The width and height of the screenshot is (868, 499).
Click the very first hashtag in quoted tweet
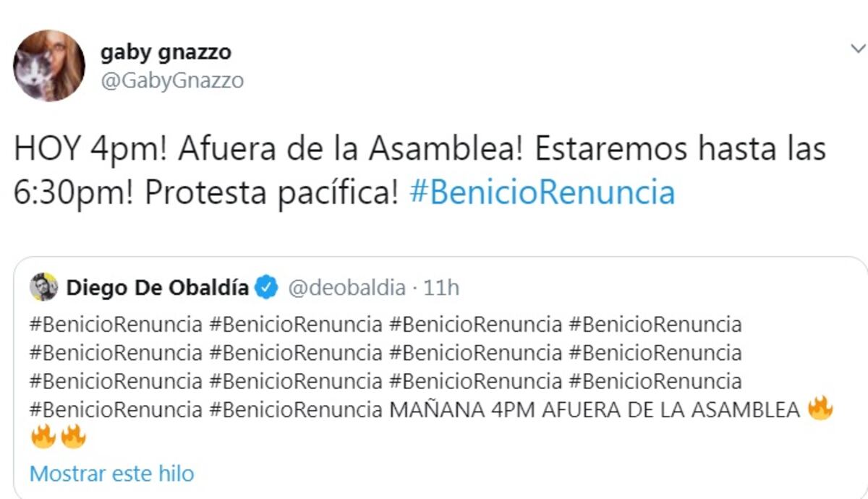pyautogui.click(x=116, y=324)
